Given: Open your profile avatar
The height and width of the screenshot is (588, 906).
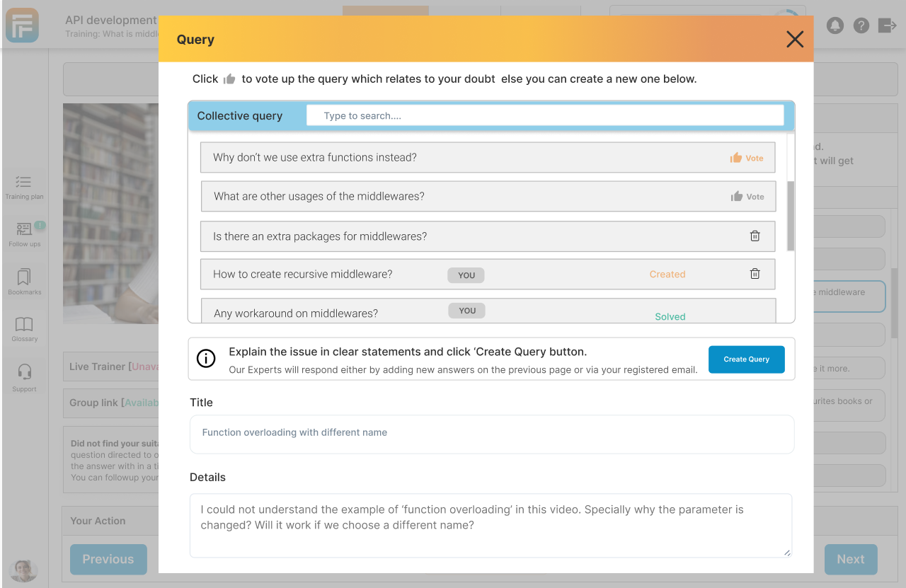Looking at the screenshot, I should tap(23, 570).
